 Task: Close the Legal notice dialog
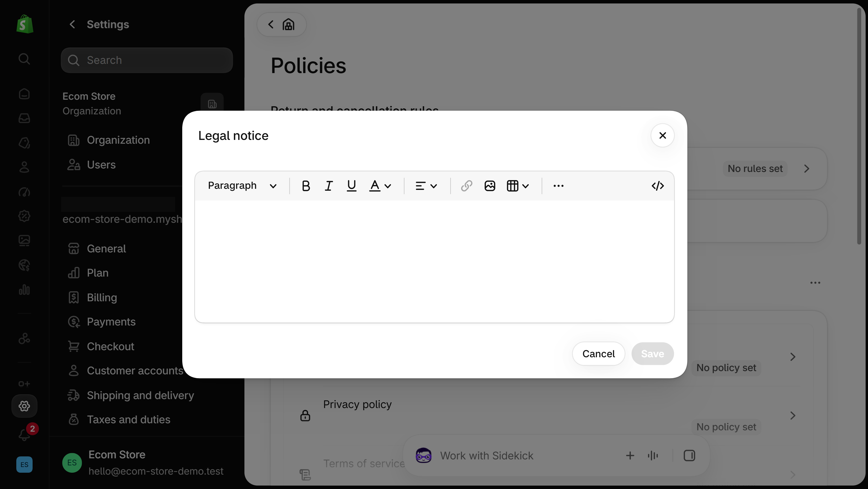662,136
